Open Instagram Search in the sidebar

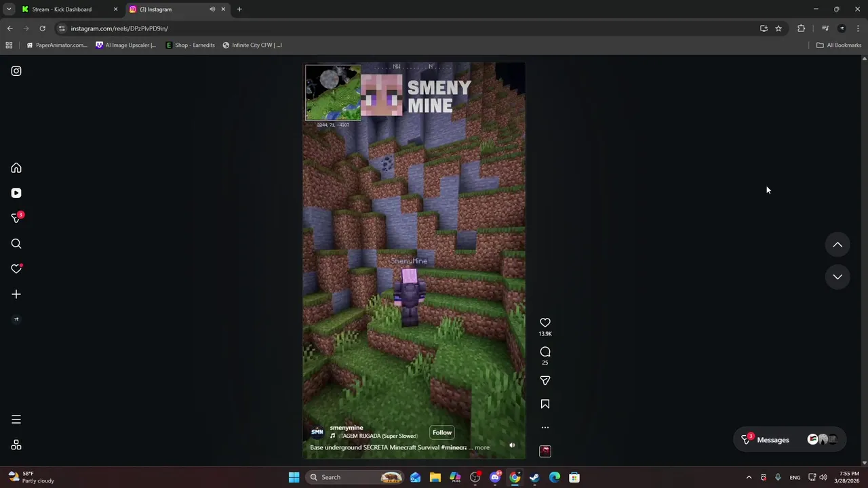tap(16, 244)
